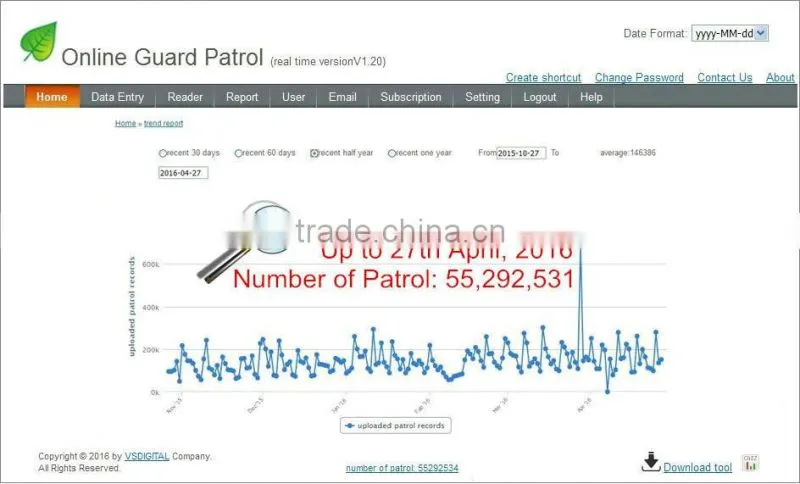Click the Home breadcrumb link
The image size is (800, 484).
point(126,123)
